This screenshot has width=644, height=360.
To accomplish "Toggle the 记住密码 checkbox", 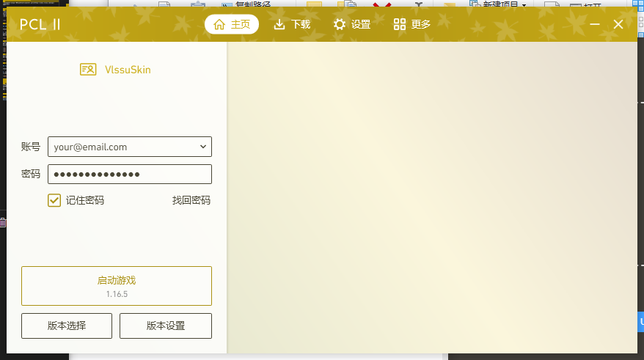I will click(54, 200).
